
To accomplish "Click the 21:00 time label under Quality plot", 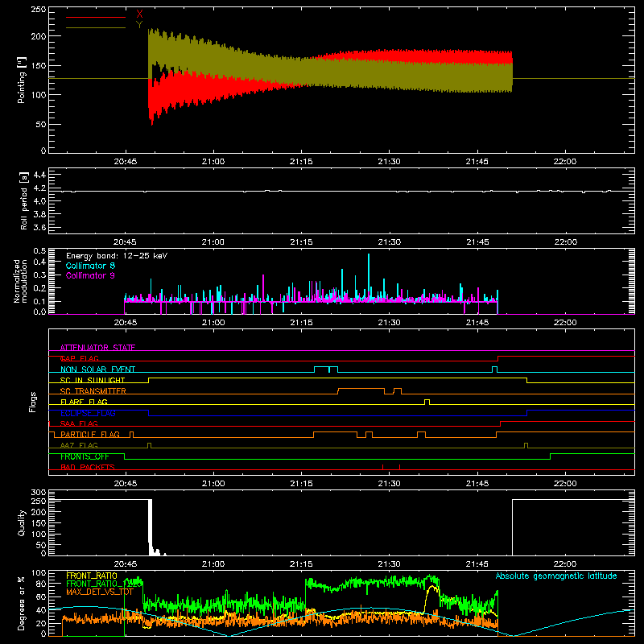I will pyautogui.click(x=213, y=564).
